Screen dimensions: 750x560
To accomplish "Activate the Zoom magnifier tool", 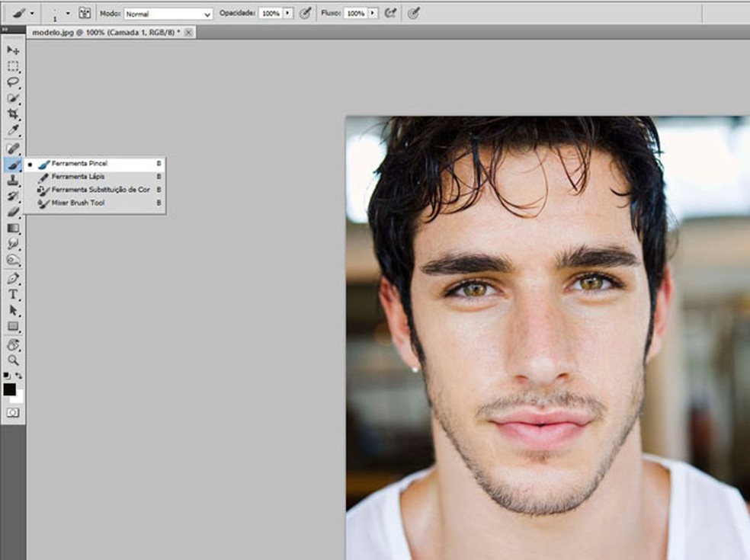I will [x=13, y=360].
